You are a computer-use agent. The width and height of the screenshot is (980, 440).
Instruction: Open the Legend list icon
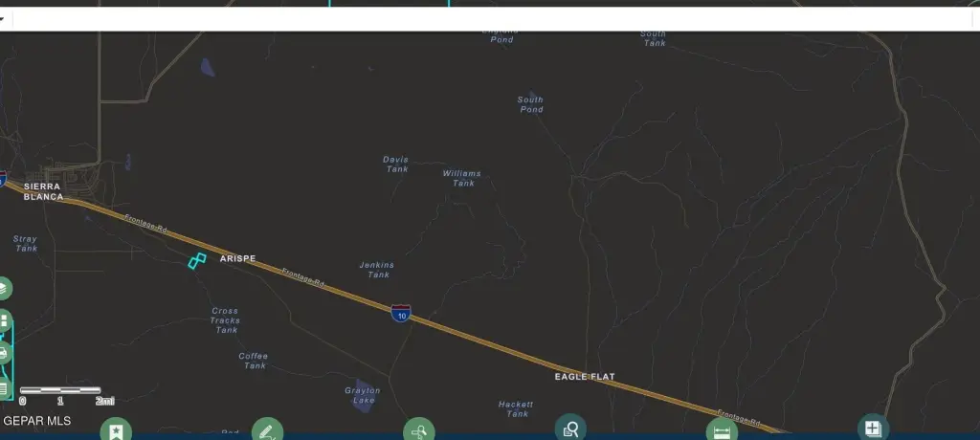[3, 387]
